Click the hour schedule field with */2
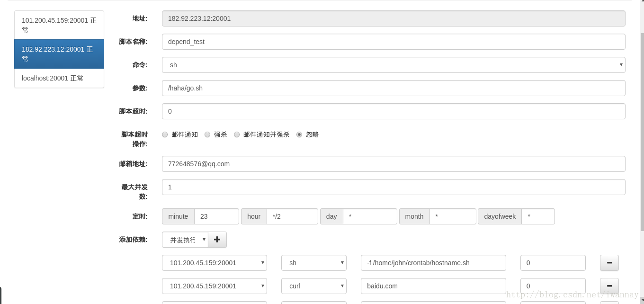 click(292, 216)
